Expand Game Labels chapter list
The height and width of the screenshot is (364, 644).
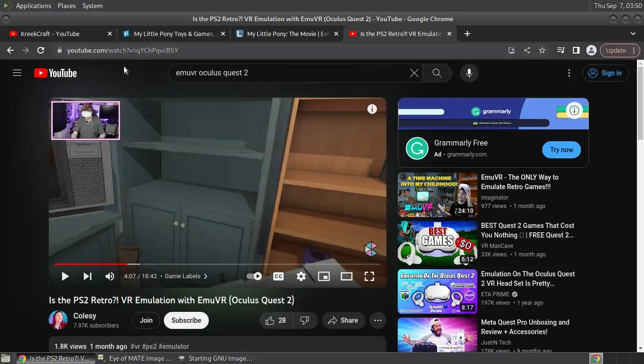(x=186, y=276)
